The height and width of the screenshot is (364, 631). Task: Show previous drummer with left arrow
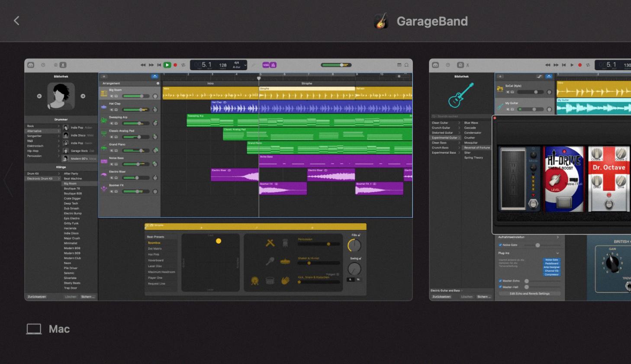[39, 96]
